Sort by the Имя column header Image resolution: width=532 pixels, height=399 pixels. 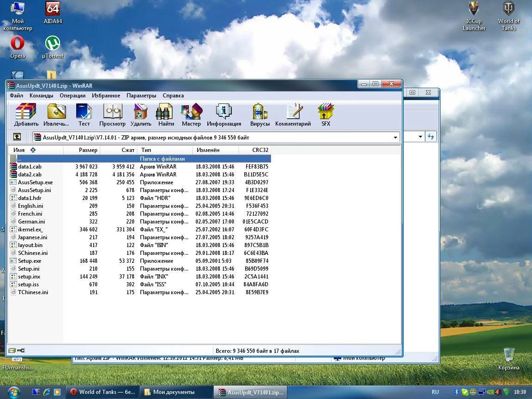pos(19,150)
